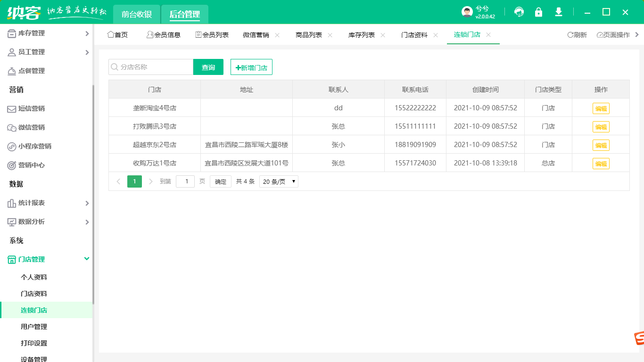Viewport: 644px width, 362px height.
Task: Open 点餐管理 in sidebar
Action: point(31,71)
